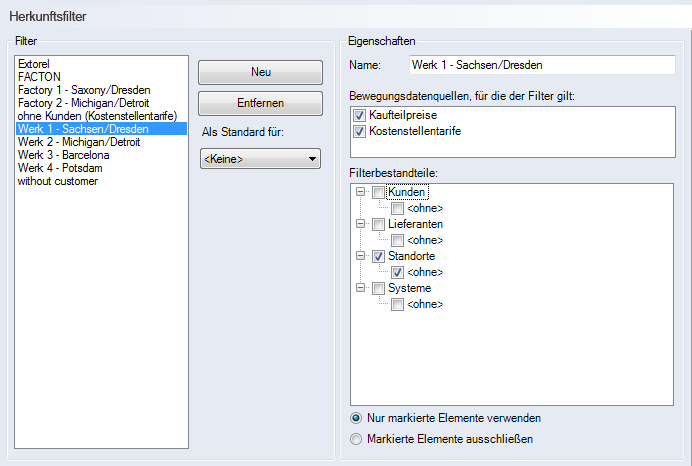Toggle the Kostenstellentarife checkbox
The image size is (692, 466).
tap(360, 131)
